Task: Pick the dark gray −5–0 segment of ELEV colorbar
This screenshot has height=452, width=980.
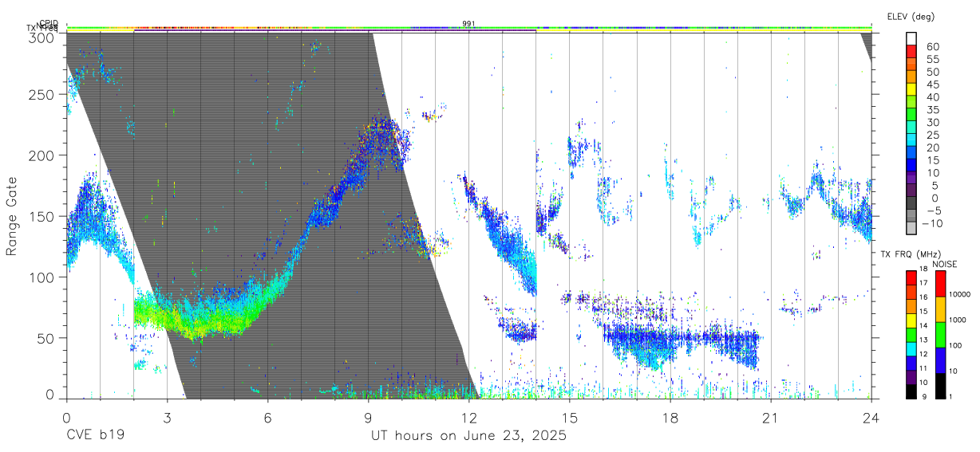Action: point(911,204)
